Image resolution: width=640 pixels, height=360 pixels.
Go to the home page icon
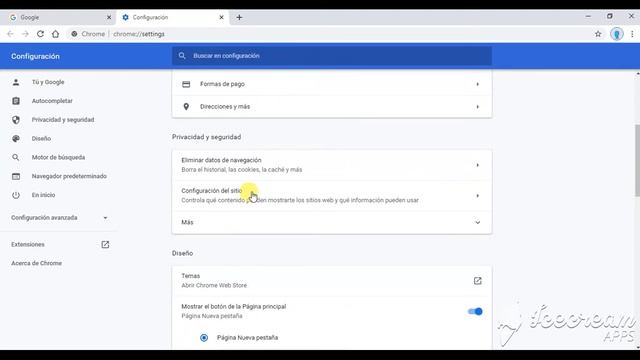[56, 34]
